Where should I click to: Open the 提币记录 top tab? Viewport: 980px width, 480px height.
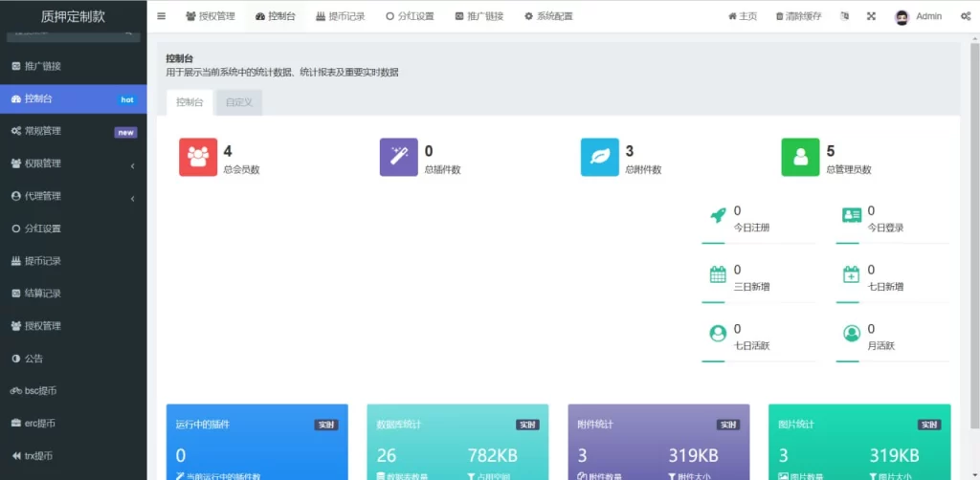(x=340, y=16)
